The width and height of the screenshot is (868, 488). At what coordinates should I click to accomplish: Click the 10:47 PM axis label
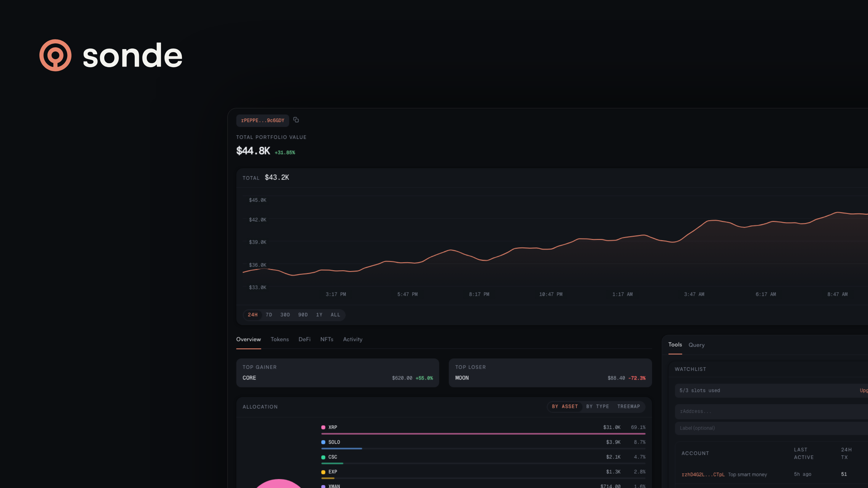(x=551, y=294)
